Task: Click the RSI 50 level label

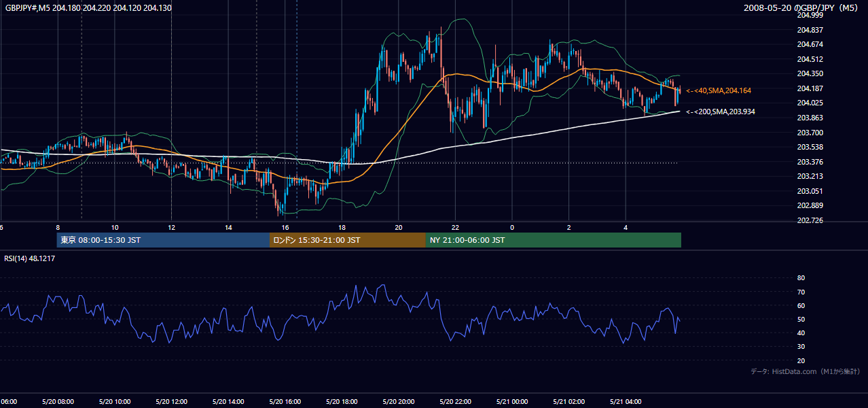Action: click(x=801, y=319)
